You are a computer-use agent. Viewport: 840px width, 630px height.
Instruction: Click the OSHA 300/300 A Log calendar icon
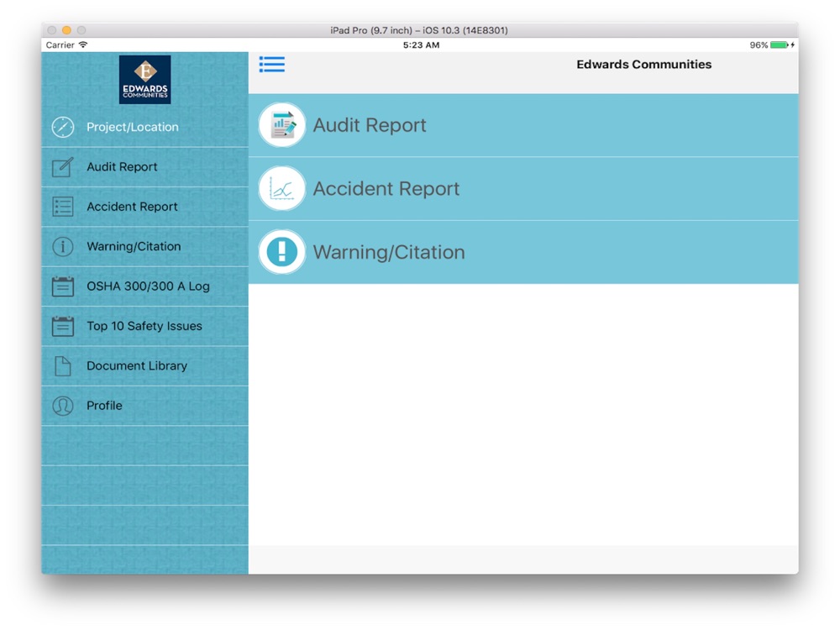63,286
